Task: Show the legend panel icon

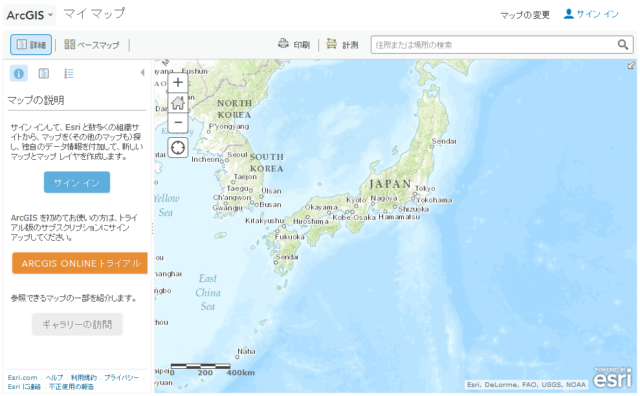Action: point(69,73)
